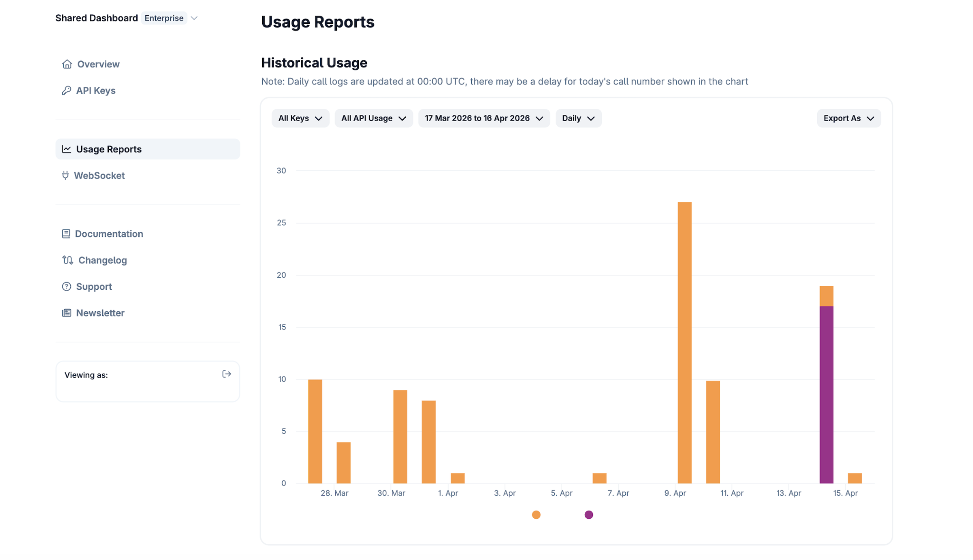Change the Daily interval dropdown

(578, 118)
